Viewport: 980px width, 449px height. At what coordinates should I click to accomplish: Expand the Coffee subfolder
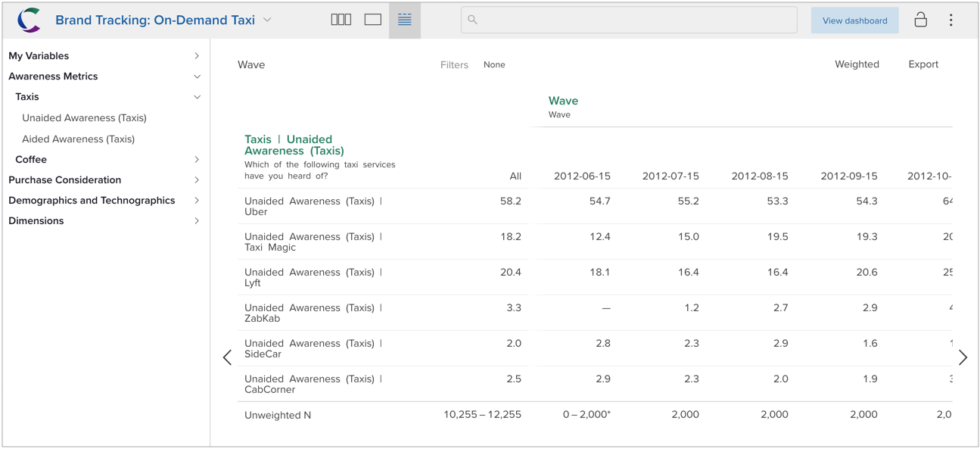point(197,160)
